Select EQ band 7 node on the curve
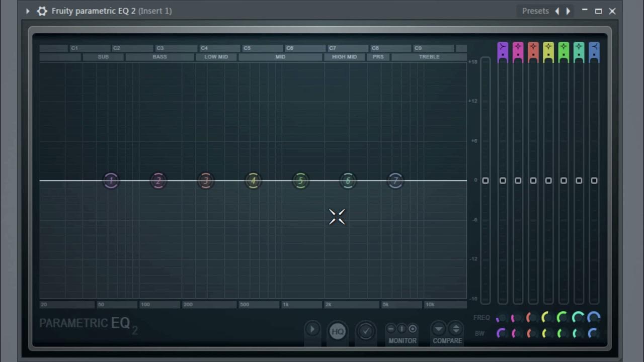The width and height of the screenshot is (644, 362). [x=395, y=180]
